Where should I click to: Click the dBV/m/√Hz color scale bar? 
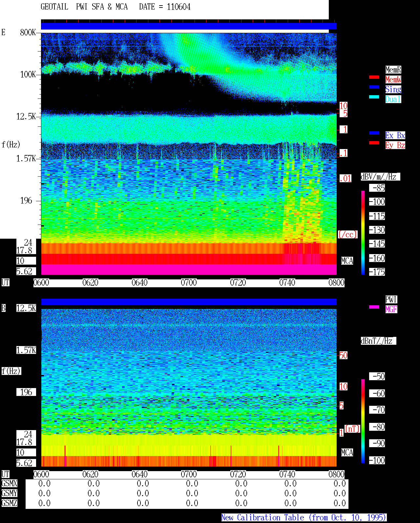point(363,233)
